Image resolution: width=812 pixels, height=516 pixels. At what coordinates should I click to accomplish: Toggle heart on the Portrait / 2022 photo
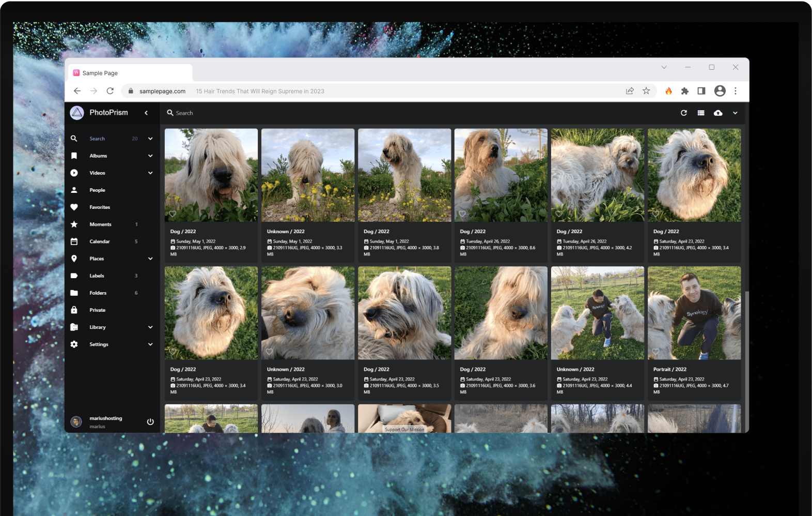click(655, 352)
